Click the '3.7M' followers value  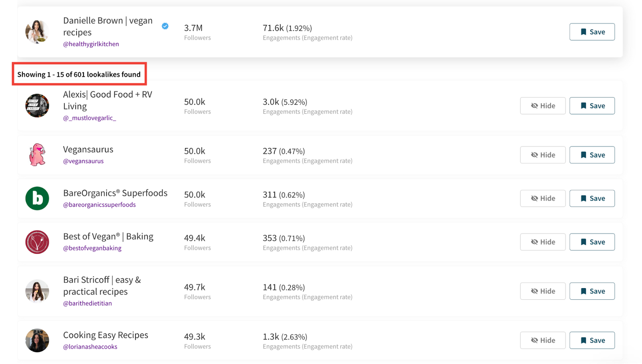click(x=193, y=28)
